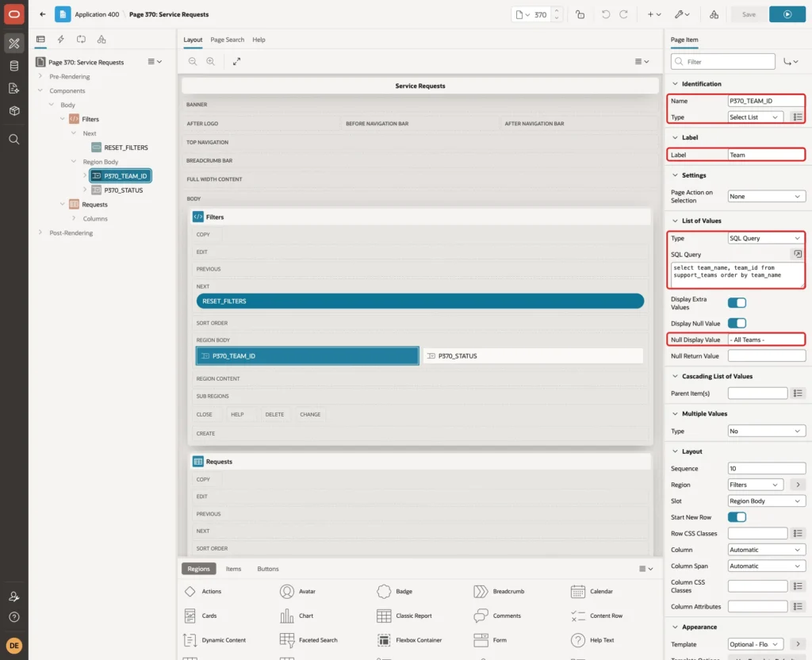Open the rendering tree options menu
Image resolution: width=812 pixels, height=660 pixels.
pyautogui.click(x=155, y=62)
